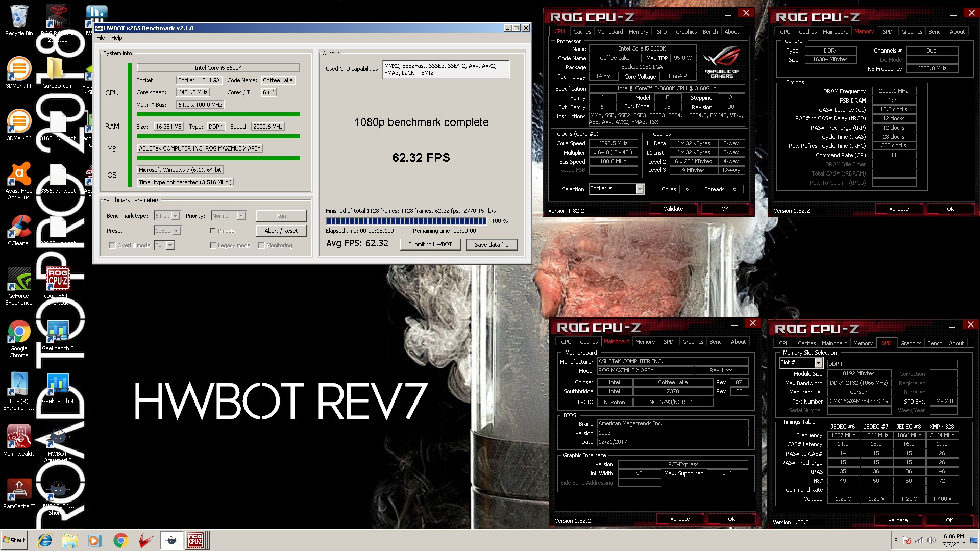Enable the Overkill mode checkbox

(112, 245)
